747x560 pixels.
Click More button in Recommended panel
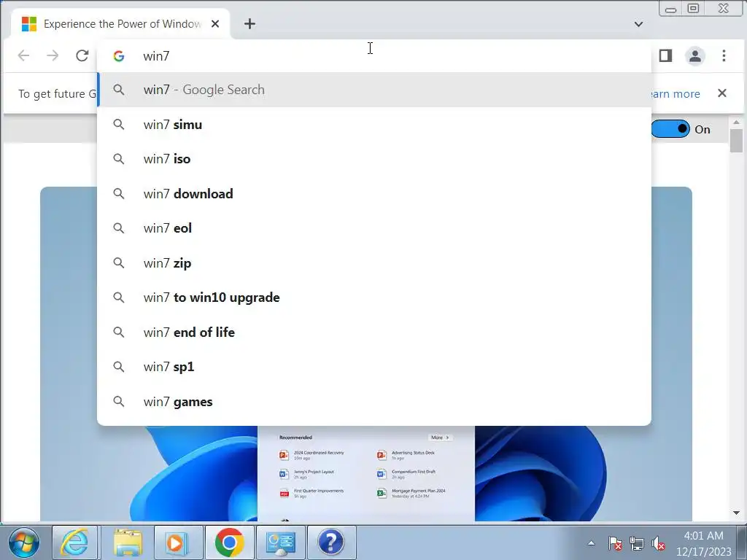click(440, 437)
